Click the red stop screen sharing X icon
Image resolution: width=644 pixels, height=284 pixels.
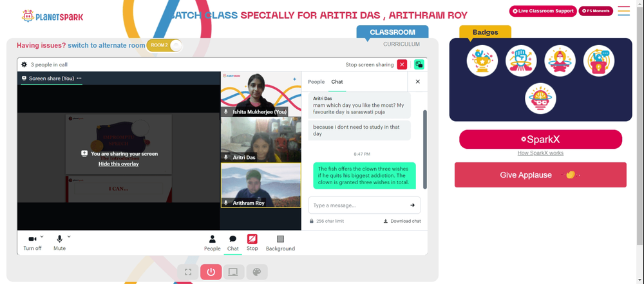coord(402,64)
